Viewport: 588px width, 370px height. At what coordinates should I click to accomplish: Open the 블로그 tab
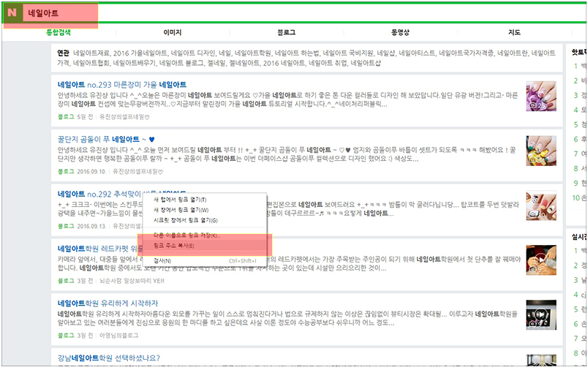(287, 33)
